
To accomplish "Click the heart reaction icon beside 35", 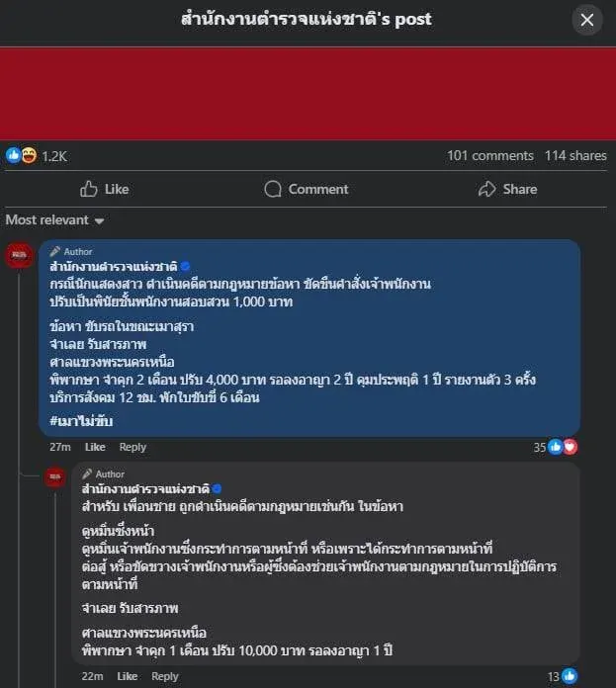I will point(571,447).
